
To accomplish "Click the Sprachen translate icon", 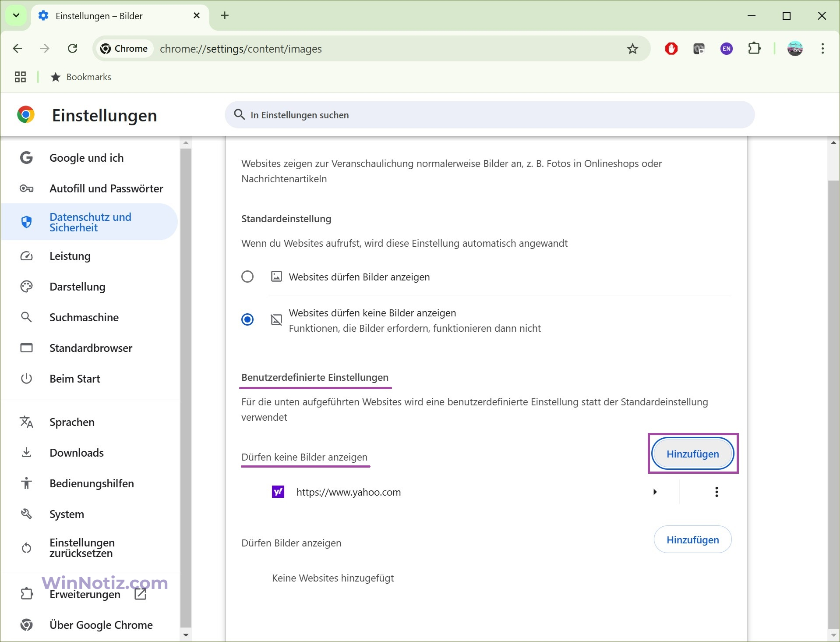I will [26, 422].
